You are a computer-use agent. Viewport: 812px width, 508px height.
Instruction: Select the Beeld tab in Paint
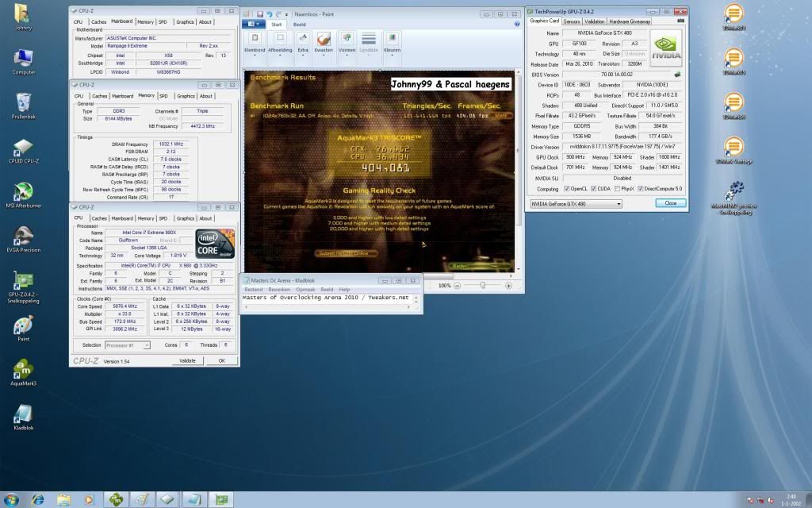299,25
